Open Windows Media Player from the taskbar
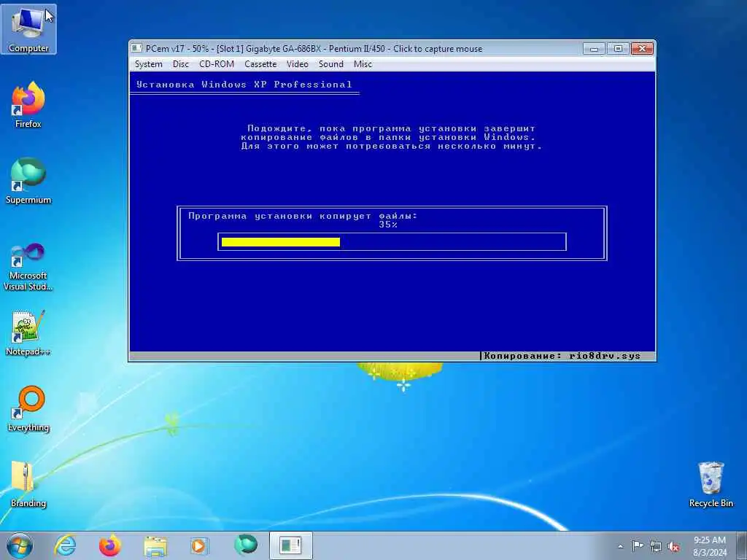The image size is (747, 560). (x=199, y=545)
